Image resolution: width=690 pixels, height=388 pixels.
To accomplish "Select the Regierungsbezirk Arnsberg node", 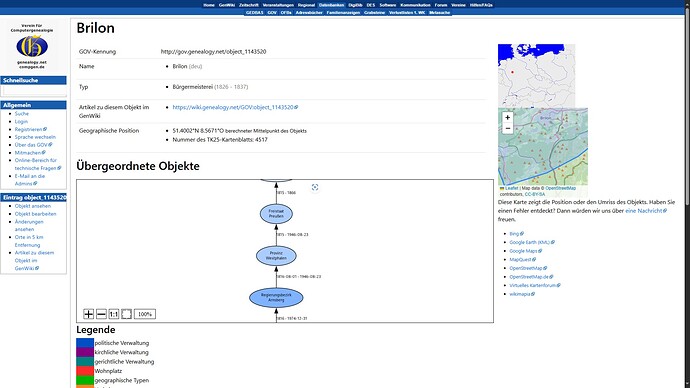I will point(276,297).
